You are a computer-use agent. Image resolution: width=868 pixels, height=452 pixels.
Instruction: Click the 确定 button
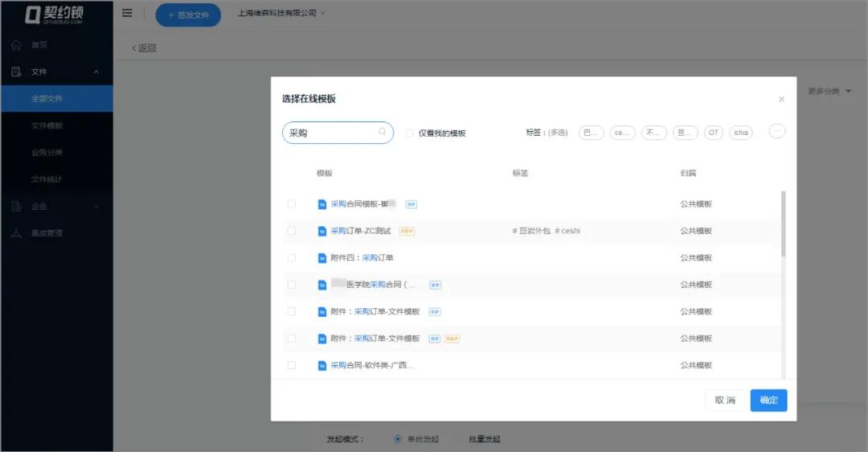pos(768,401)
